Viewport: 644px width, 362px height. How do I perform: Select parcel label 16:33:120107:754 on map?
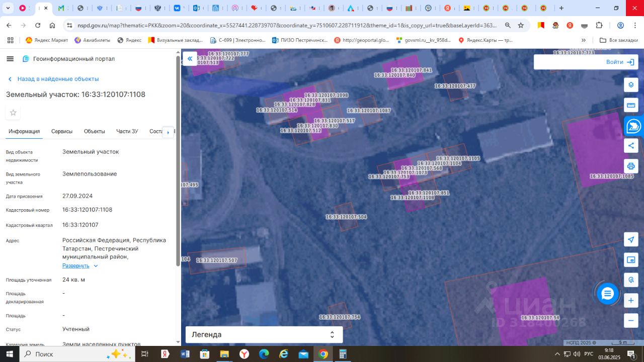click(340, 317)
